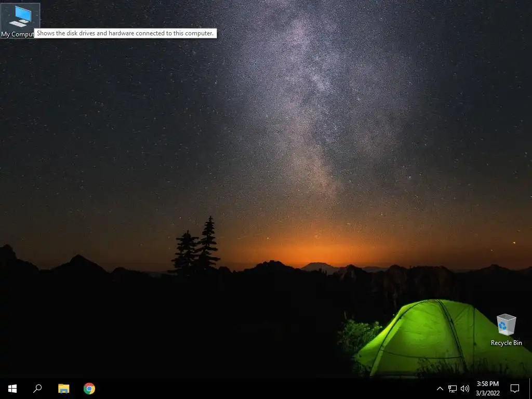Open the Action Center notifications

pyautogui.click(x=515, y=389)
